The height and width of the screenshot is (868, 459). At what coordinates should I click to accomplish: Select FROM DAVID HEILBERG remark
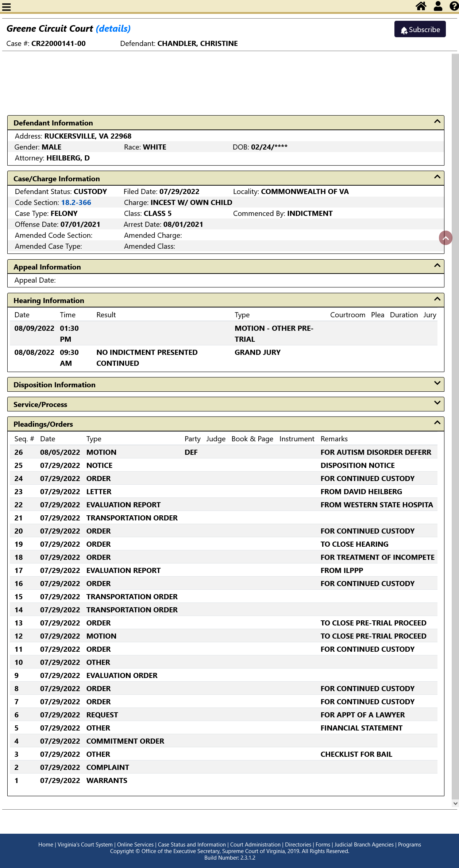pos(361,492)
